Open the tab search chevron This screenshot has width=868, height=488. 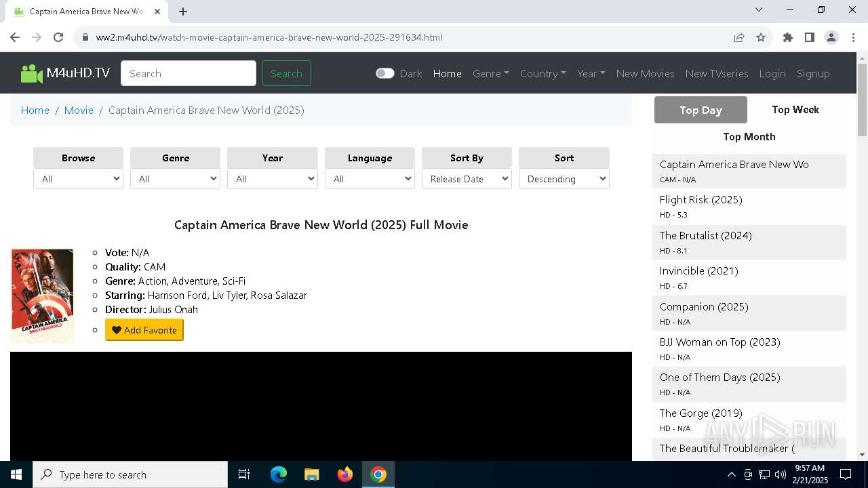coord(759,9)
